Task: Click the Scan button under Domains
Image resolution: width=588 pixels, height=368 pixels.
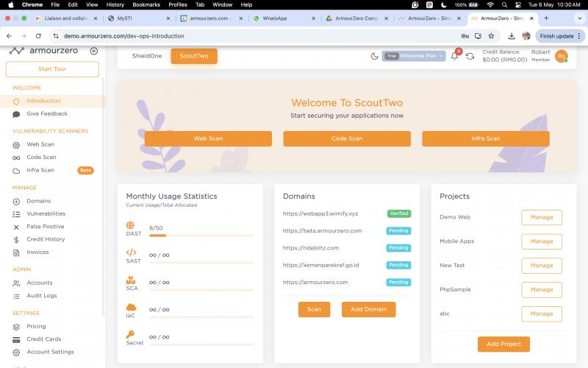Action: tap(315, 309)
